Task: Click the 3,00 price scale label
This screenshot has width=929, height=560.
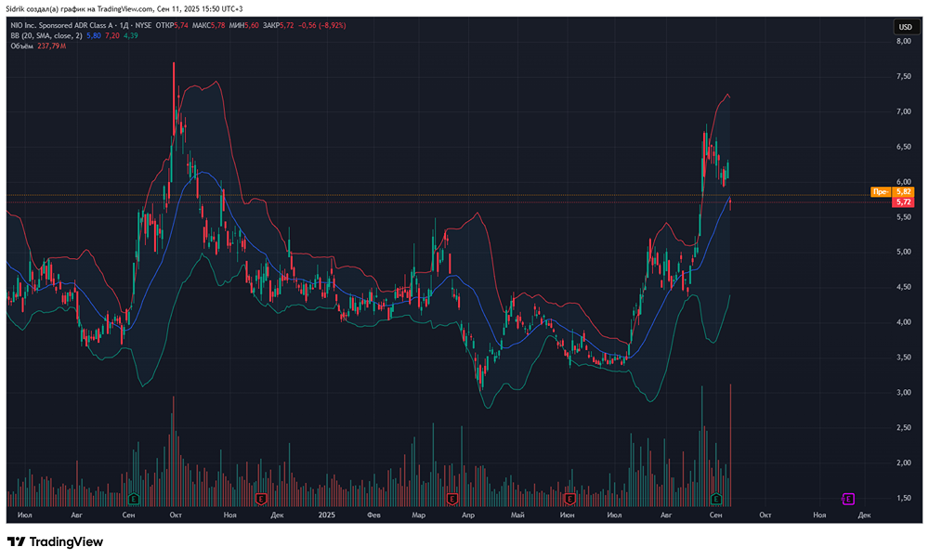Action: [904, 393]
